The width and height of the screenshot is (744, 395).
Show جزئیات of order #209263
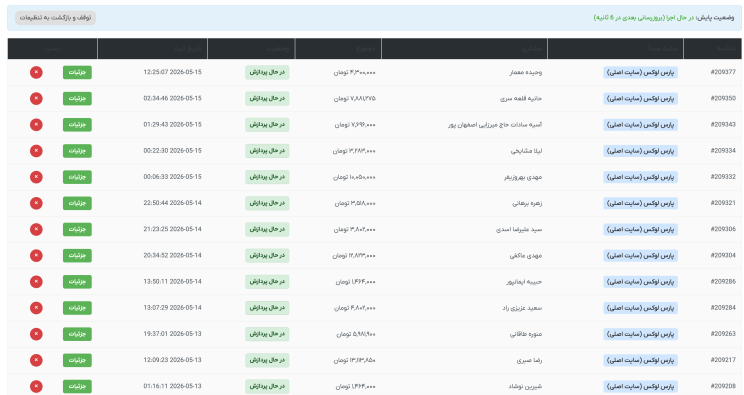[77, 334]
